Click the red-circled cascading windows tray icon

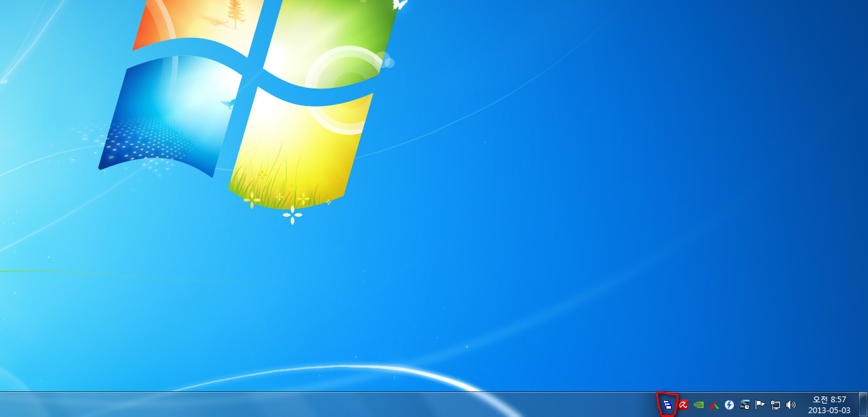668,405
